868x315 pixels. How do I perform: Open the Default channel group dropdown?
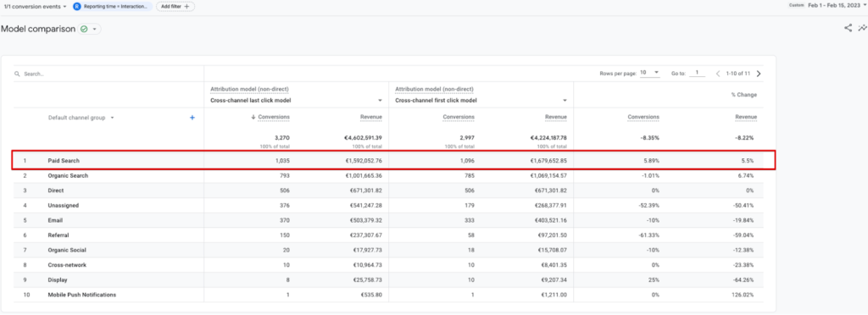81,118
